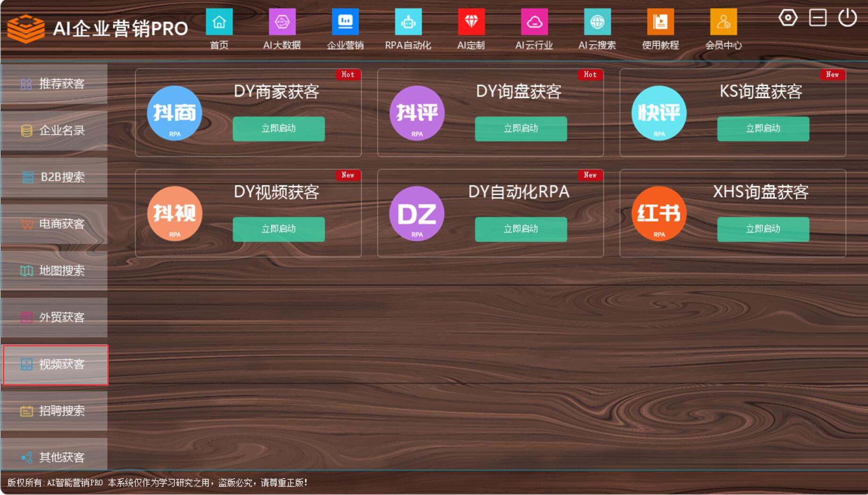
Task: Click the purple DZ RPA logo
Action: point(417,214)
